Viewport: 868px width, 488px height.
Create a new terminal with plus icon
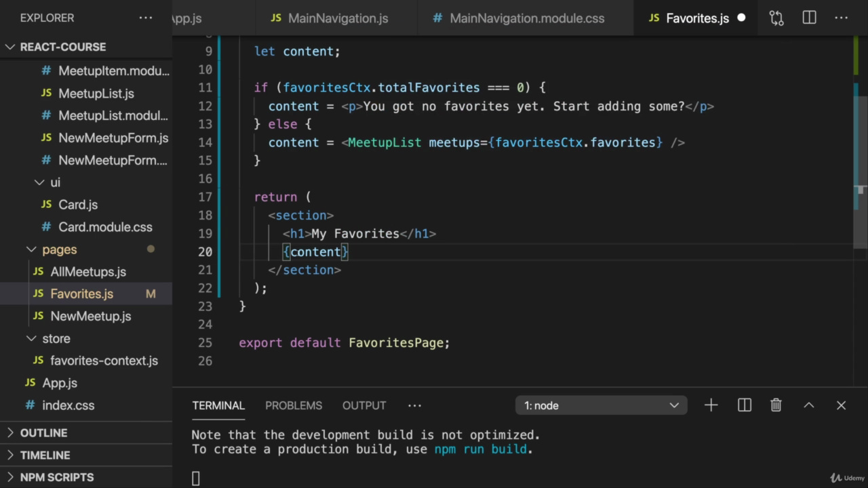pyautogui.click(x=711, y=405)
